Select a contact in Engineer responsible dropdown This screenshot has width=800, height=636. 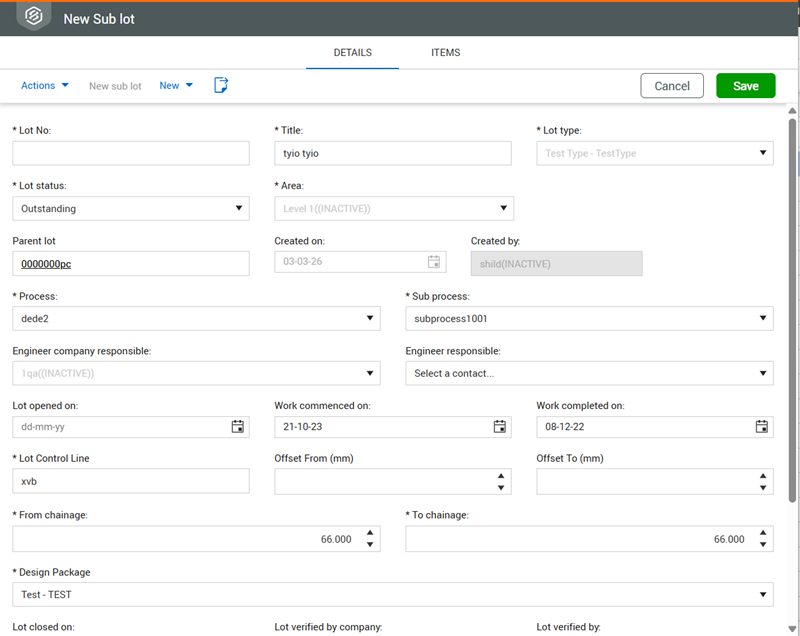[x=589, y=373]
